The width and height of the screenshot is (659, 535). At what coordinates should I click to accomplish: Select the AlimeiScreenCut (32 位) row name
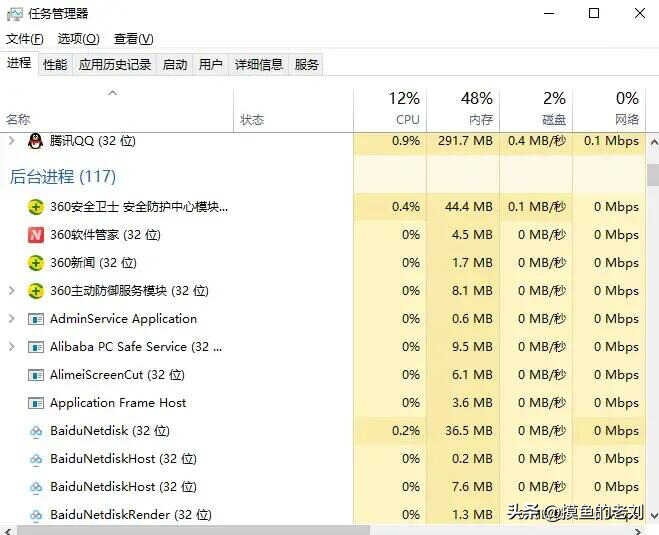[117, 374]
